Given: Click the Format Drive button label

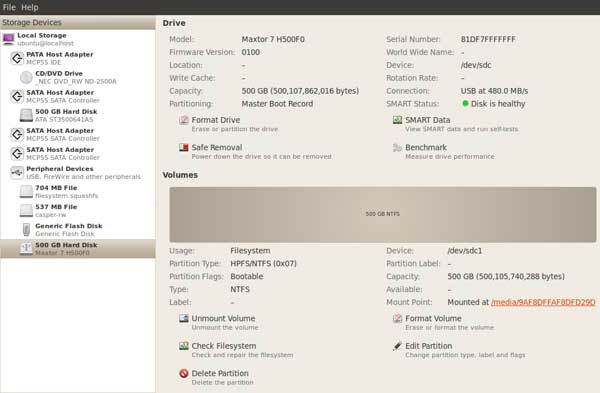Looking at the screenshot, I should pos(216,120).
